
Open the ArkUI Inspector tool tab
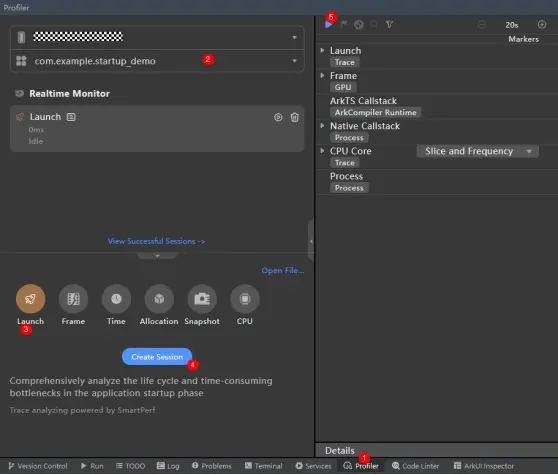[484, 466]
